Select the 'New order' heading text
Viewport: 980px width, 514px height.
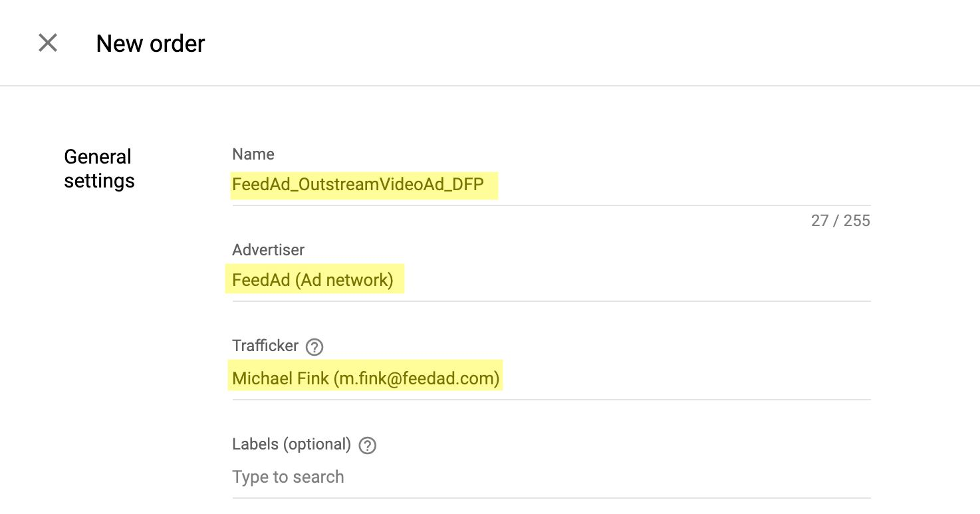click(x=150, y=44)
